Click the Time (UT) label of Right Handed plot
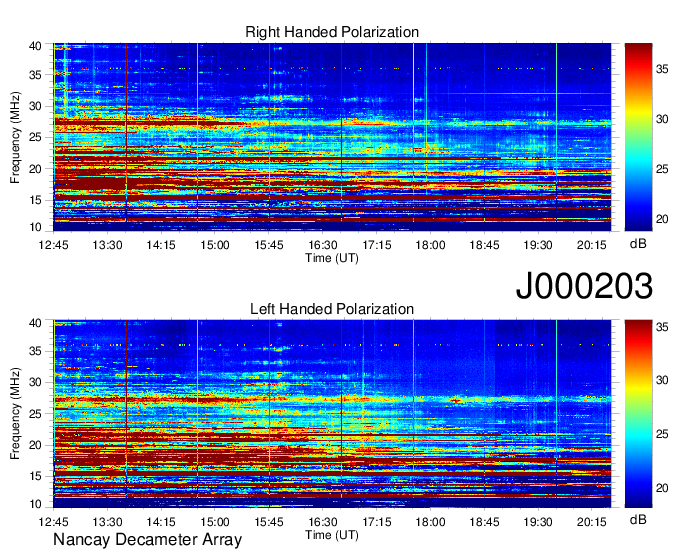680x552 pixels. pyautogui.click(x=332, y=258)
